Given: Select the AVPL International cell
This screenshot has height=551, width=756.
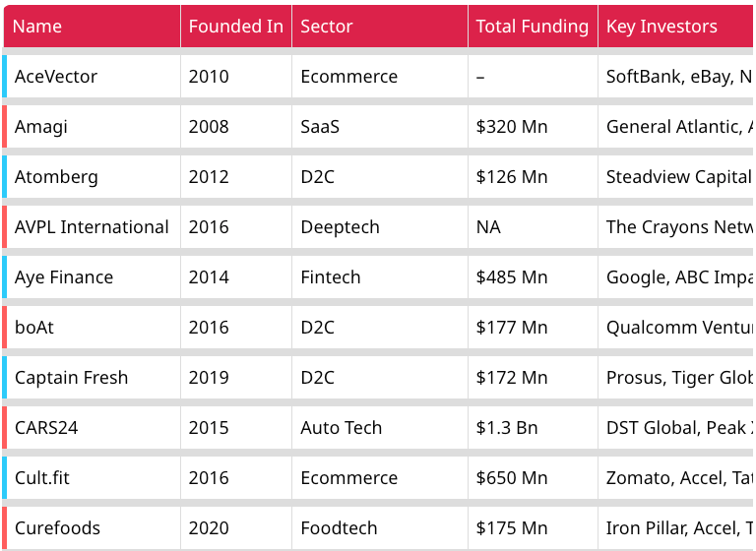Looking at the screenshot, I should point(92,227).
